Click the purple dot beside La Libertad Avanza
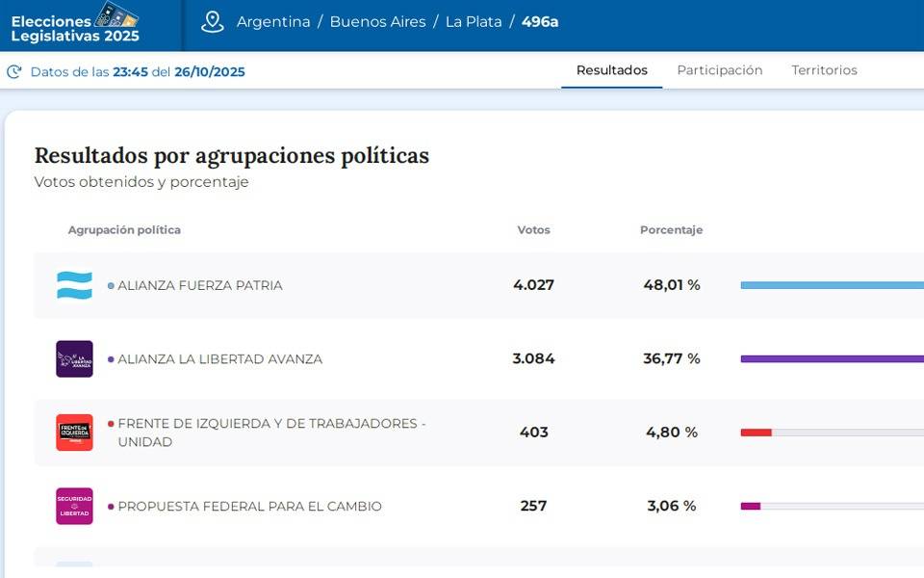The width and height of the screenshot is (924, 578). (x=111, y=359)
